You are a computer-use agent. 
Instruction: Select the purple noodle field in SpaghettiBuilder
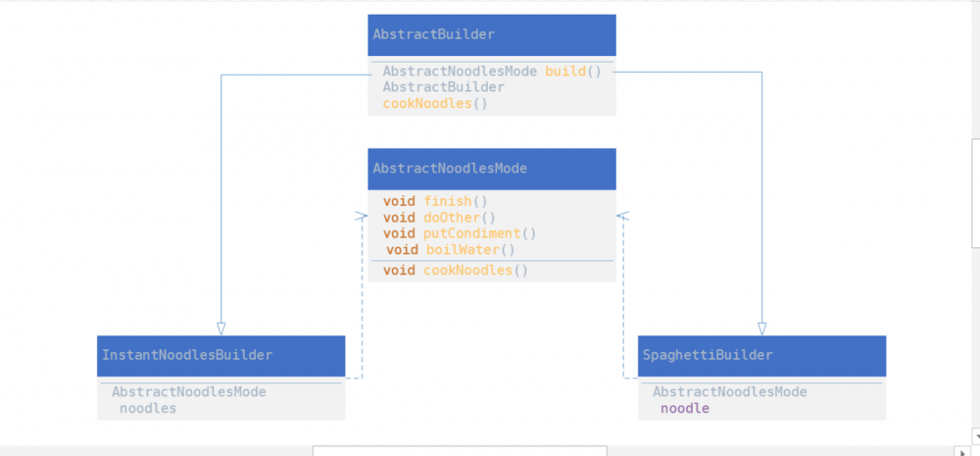click(x=684, y=408)
